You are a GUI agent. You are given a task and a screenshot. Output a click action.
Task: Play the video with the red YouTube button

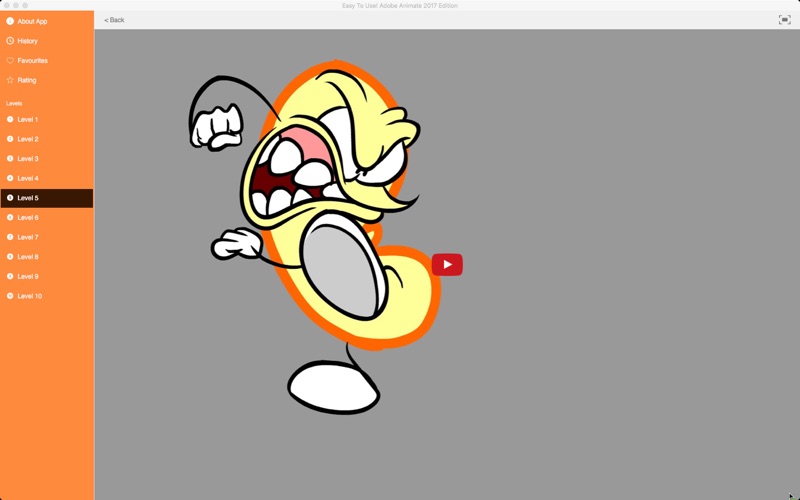(447, 264)
